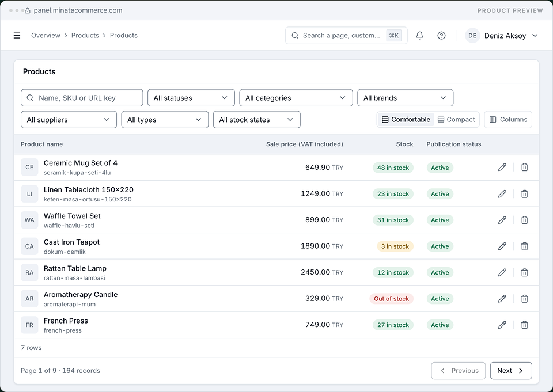This screenshot has width=553, height=392.
Task: Open the French Press name
Action: (66, 321)
